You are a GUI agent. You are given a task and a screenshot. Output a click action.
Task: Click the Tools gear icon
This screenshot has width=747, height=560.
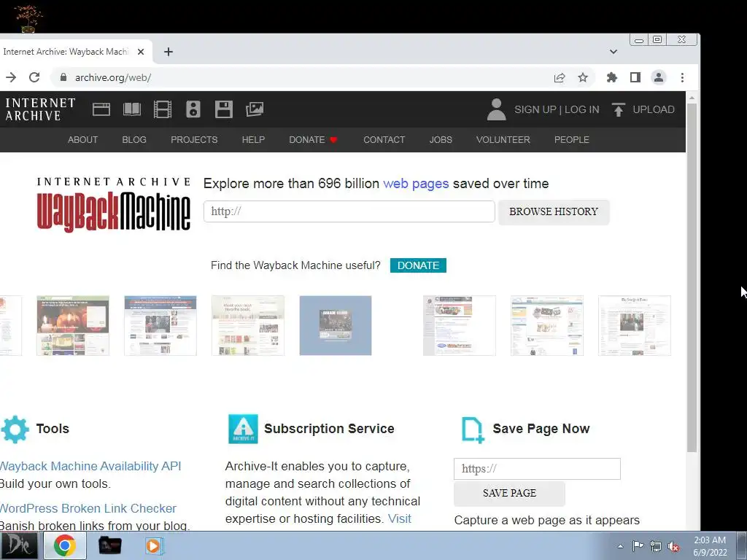coord(15,429)
